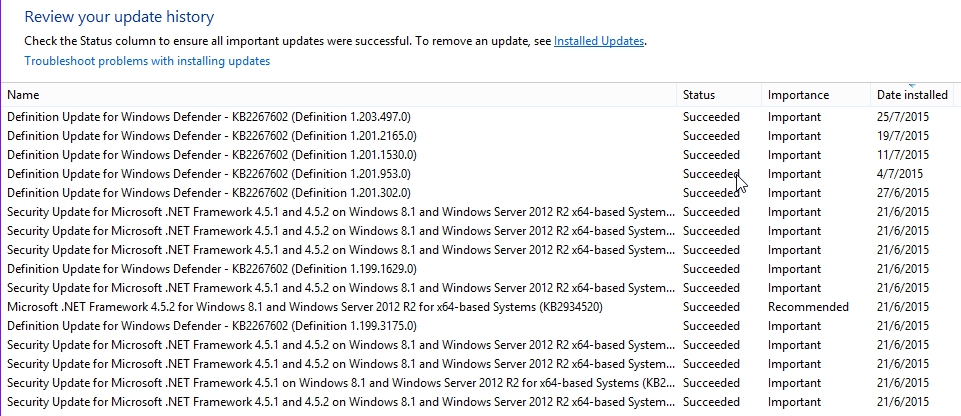The width and height of the screenshot is (961, 416).
Task: Click the date cell in the KB2934520 row
Action: pos(903,306)
